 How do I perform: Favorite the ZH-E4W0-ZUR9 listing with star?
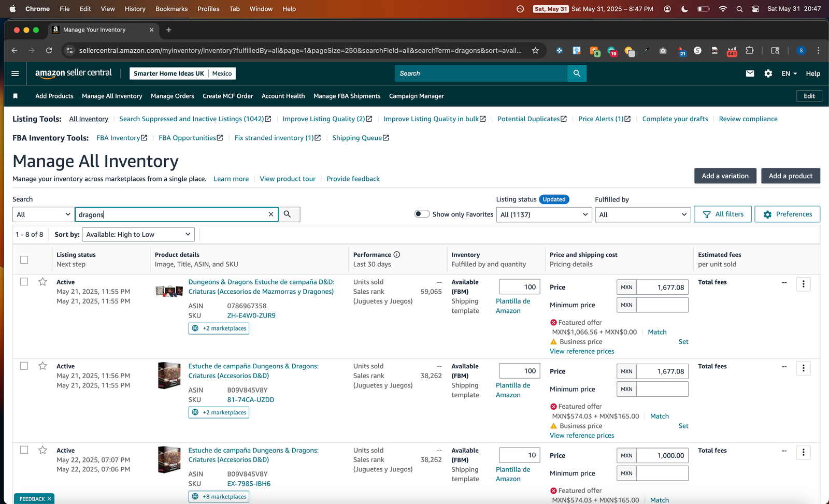[42, 282]
